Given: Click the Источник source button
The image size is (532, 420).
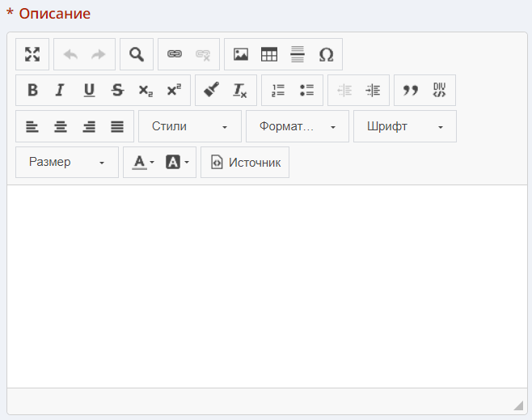Looking at the screenshot, I should click(x=245, y=163).
